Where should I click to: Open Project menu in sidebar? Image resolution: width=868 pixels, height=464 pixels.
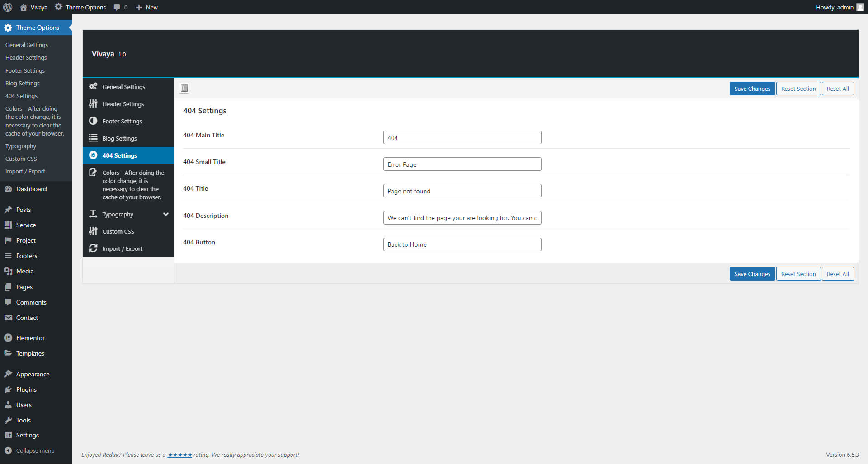point(36,240)
